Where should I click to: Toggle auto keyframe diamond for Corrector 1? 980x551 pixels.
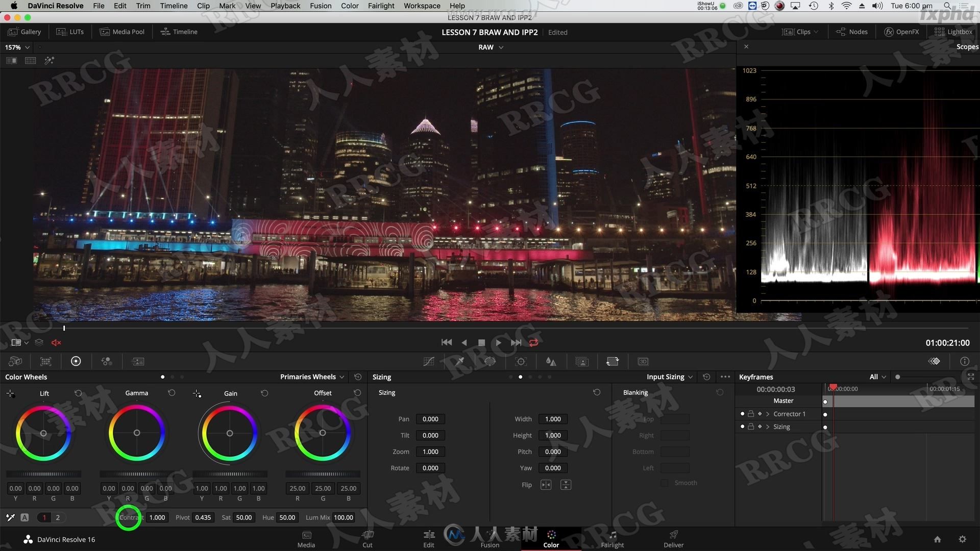coord(759,414)
